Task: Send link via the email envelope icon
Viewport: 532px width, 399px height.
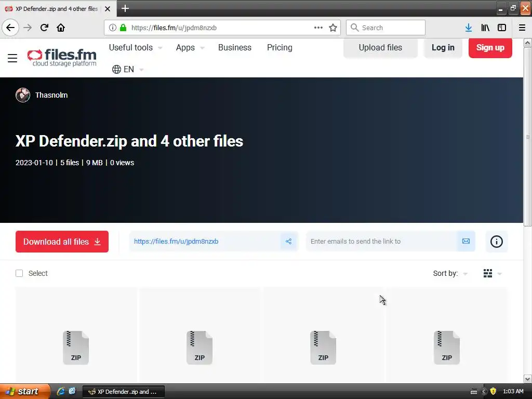Action: pos(466,241)
